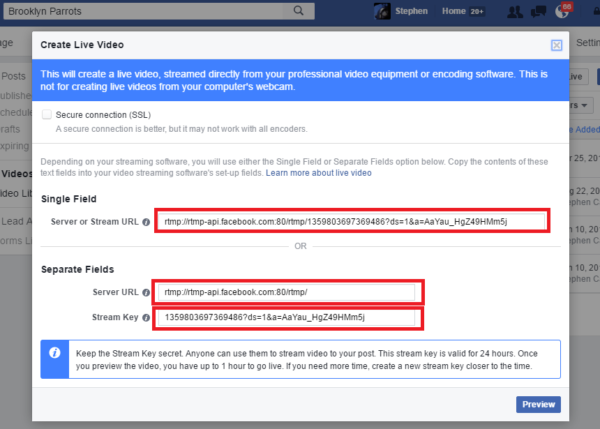Click the search magnifier icon
Screen dimensions: 600x429
click(298, 11)
